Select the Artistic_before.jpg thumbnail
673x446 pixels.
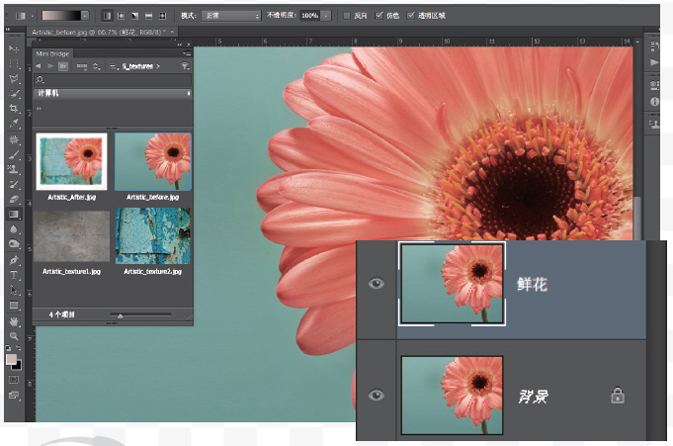153,161
